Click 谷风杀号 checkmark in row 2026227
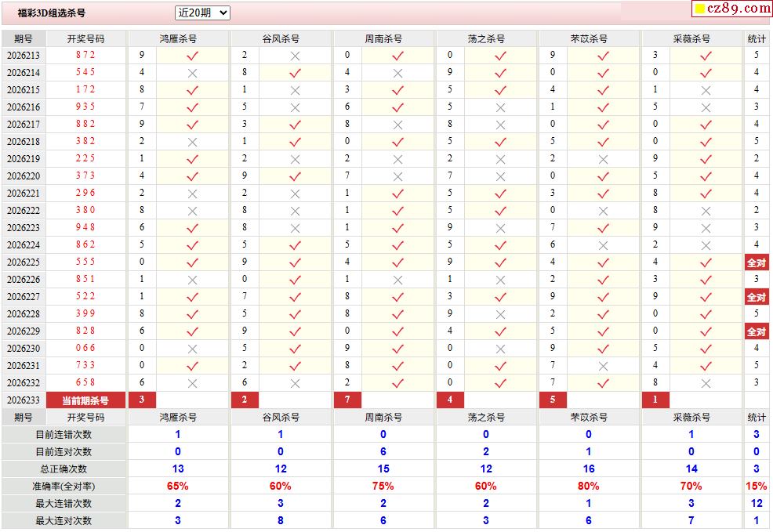This screenshot has height=532, width=773. pyautogui.click(x=295, y=297)
